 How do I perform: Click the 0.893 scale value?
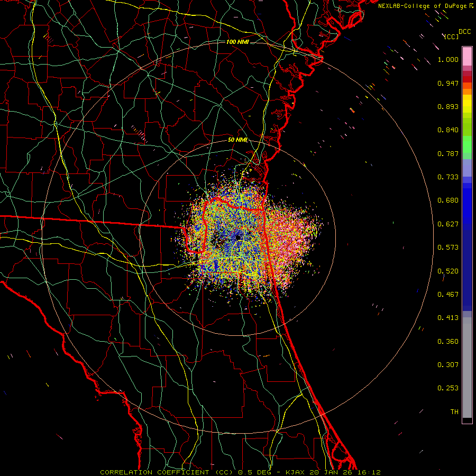(x=448, y=106)
